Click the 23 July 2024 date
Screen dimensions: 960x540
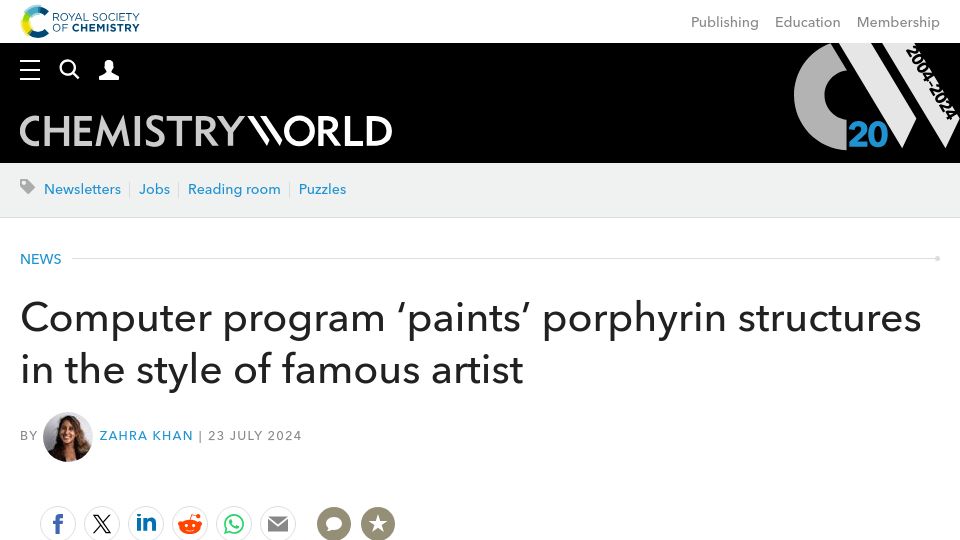255,436
